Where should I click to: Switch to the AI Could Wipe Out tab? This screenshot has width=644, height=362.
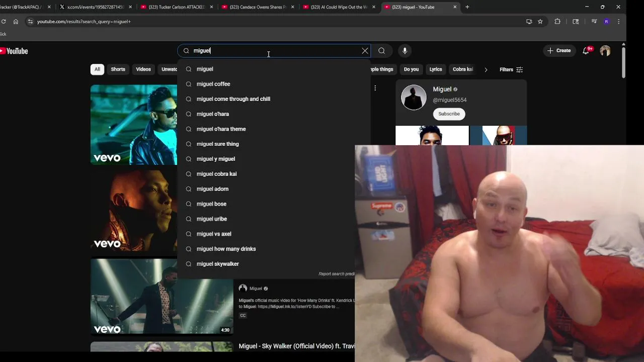339,7
